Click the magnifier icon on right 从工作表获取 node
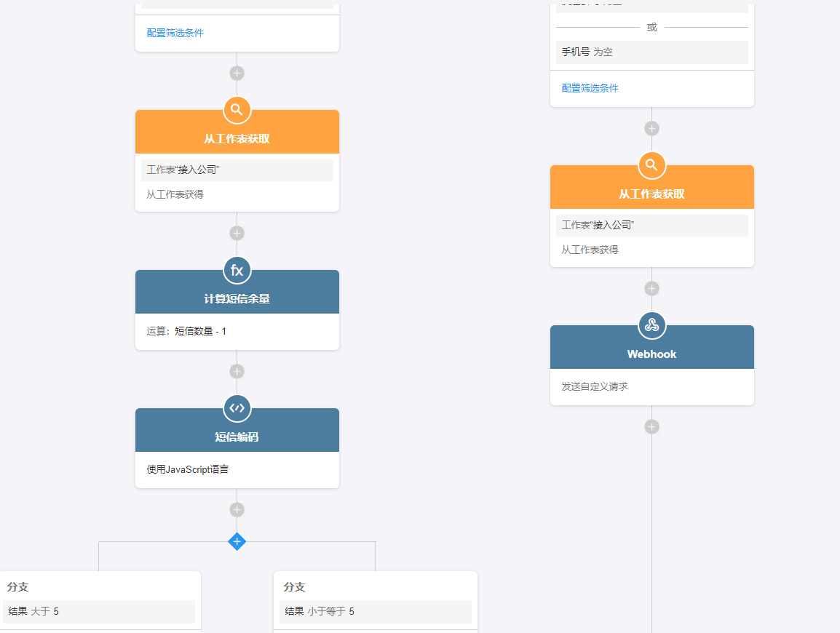Screen dimensions: 840x633 pyautogui.click(x=651, y=164)
